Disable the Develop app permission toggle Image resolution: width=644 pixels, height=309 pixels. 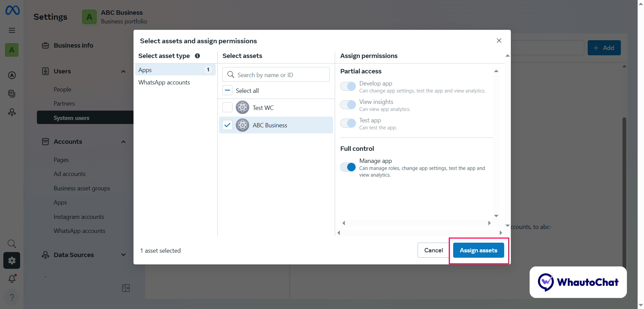pos(348,86)
